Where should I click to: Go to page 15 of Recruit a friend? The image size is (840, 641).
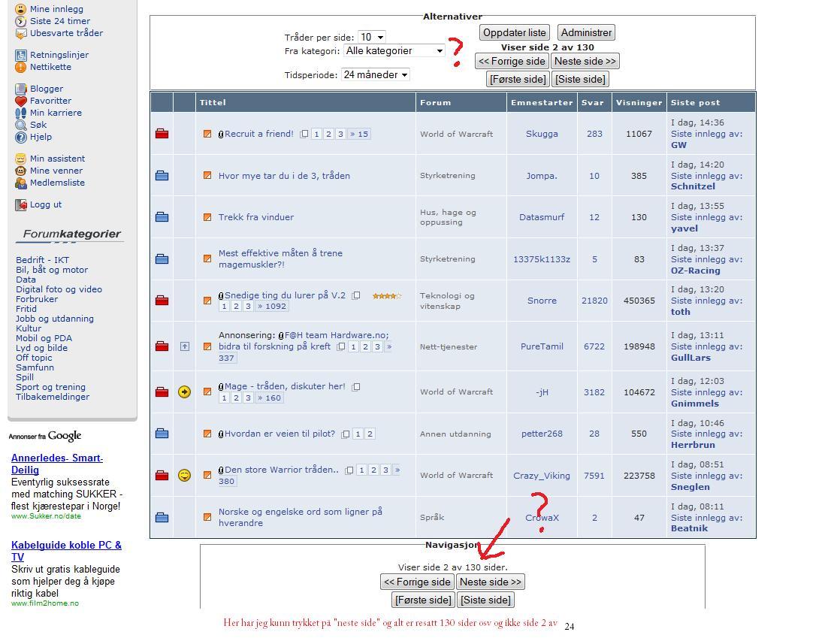click(x=359, y=134)
